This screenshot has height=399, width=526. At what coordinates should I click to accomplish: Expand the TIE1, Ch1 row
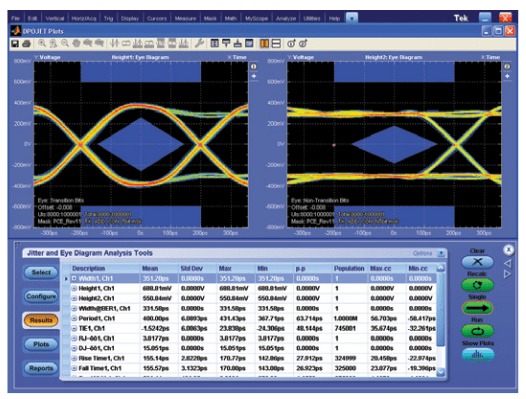pyautogui.click(x=74, y=328)
